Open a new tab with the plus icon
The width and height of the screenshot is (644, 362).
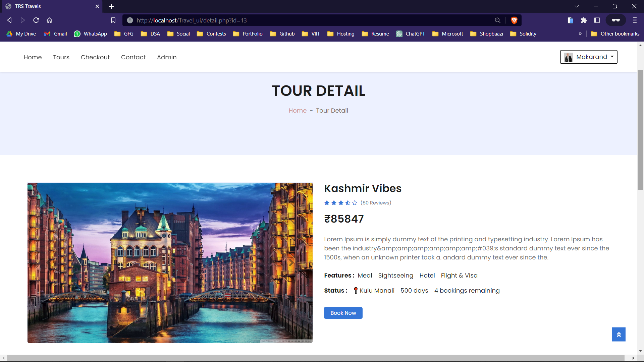[112, 6]
